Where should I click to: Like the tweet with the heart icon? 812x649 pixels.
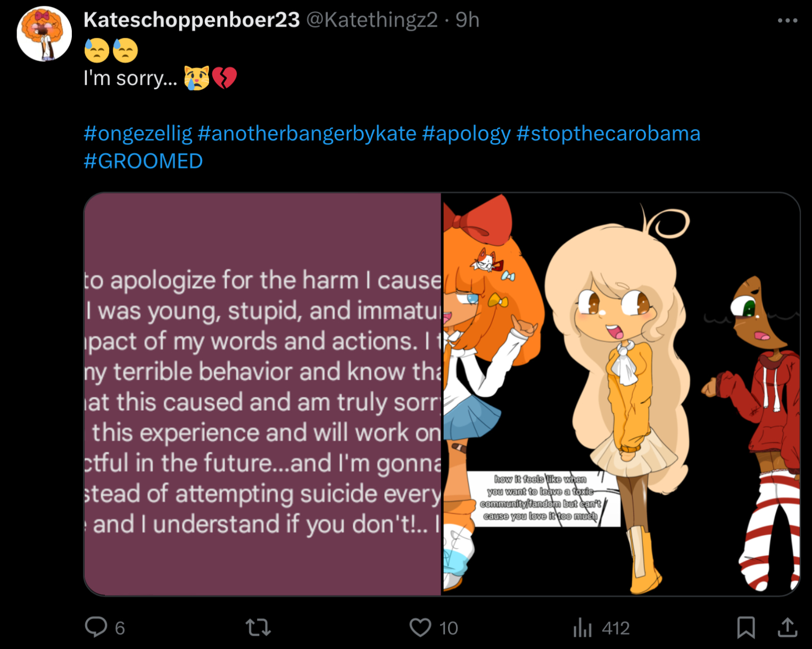[x=420, y=628]
